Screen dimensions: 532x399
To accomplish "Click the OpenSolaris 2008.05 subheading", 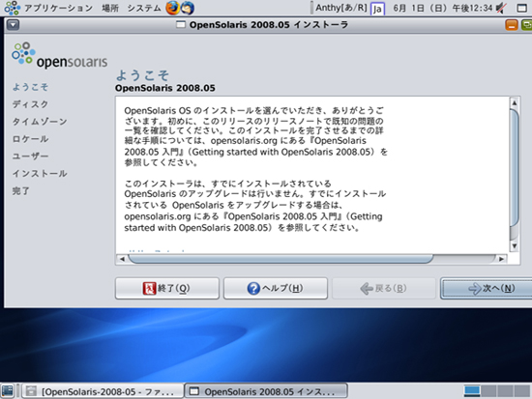I will pos(164,88).
